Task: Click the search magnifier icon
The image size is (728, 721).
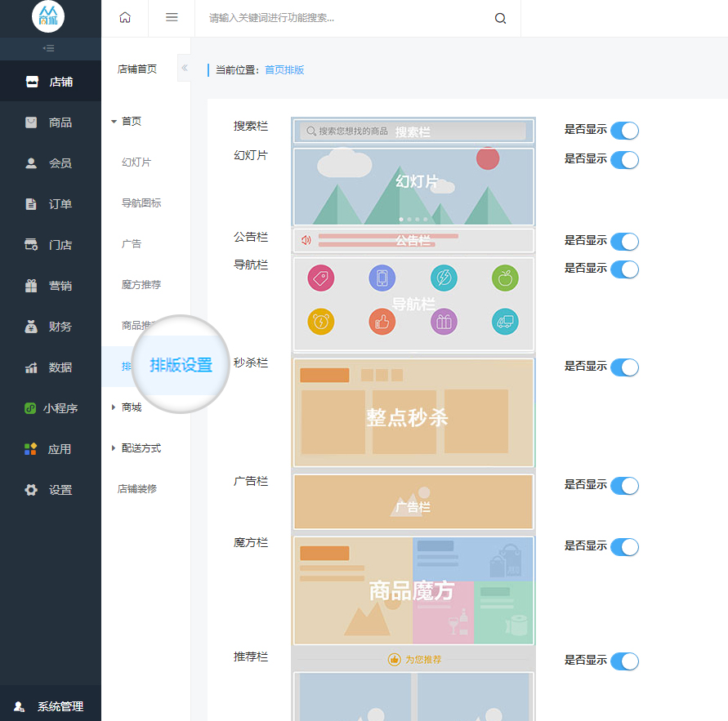Action: click(x=501, y=18)
